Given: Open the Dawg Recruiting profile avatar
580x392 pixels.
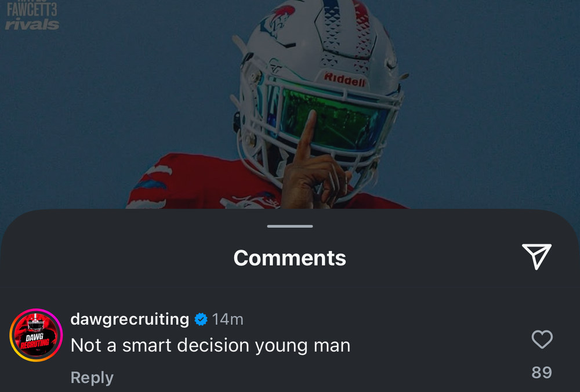Looking at the screenshot, I should click(x=36, y=336).
